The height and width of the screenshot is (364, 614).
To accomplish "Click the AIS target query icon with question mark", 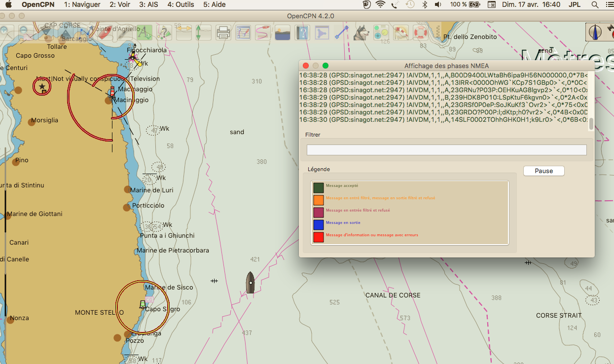I will (164, 33).
